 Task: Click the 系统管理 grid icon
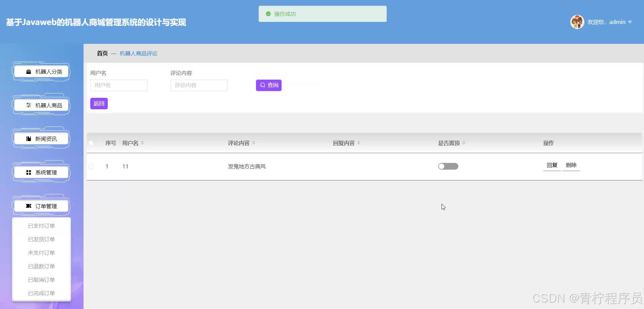(28, 172)
